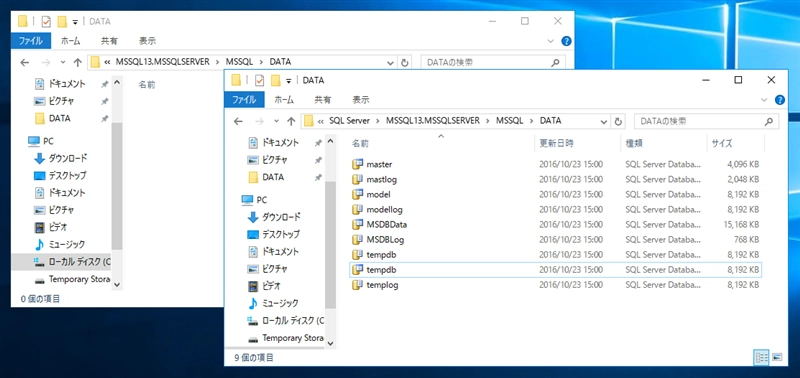Viewport: 800px width, 378px height.
Task: Click the help icon in back window
Action: pos(566,41)
